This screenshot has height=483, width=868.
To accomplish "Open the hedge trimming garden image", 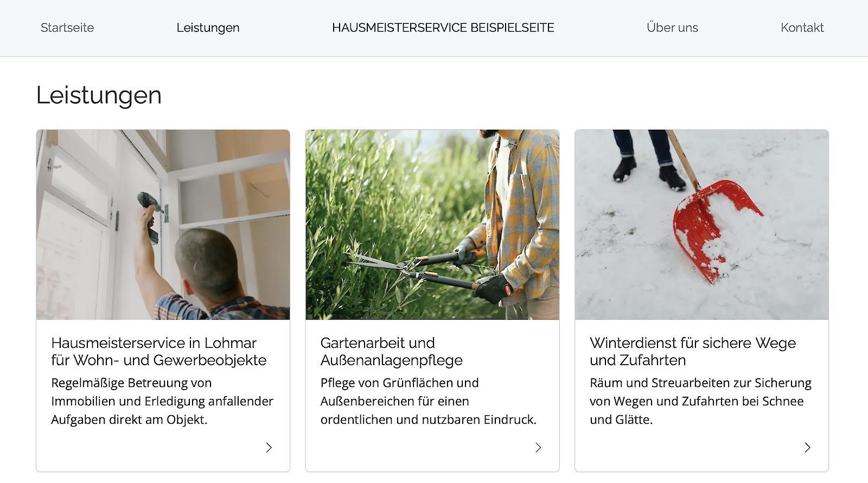I will (x=432, y=225).
